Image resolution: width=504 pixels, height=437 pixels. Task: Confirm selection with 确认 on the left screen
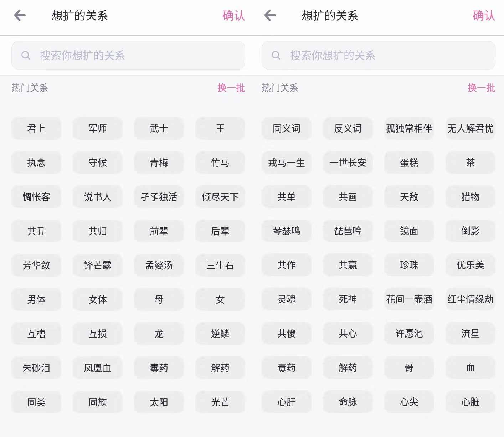point(234,15)
